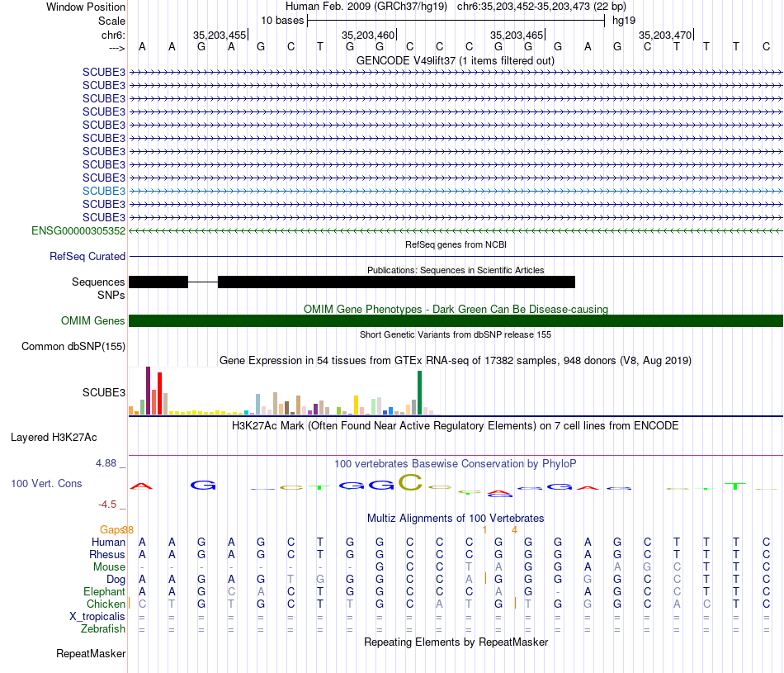Select the Elephant alignment row label
This screenshot has height=673, width=784.
(104, 591)
